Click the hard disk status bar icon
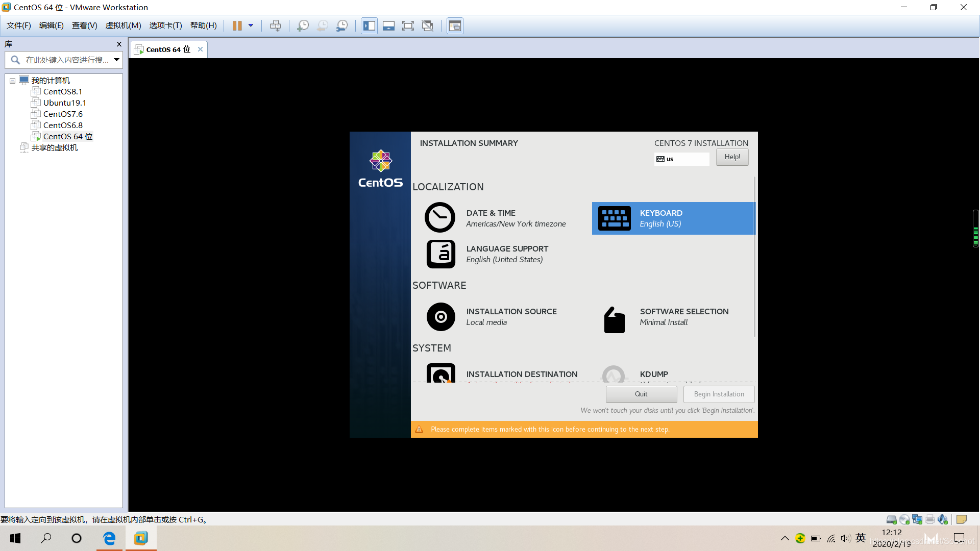The image size is (980, 551). coord(891,519)
